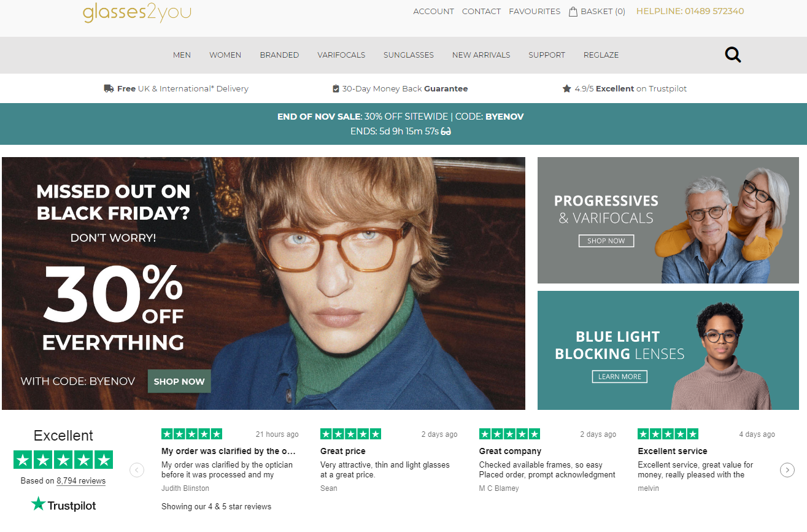This screenshot has width=807, height=532.
Task: Click the guarantee clipboard icon
Action: click(336, 88)
